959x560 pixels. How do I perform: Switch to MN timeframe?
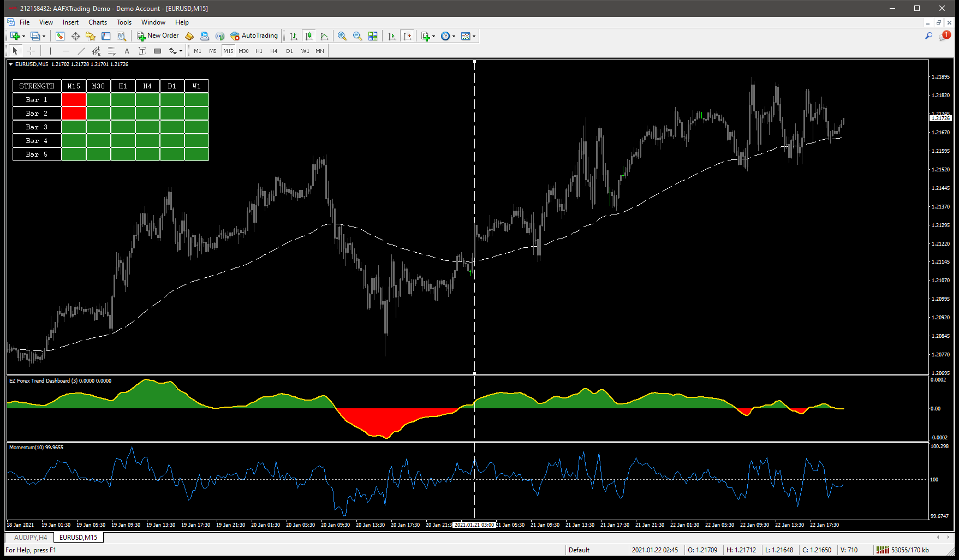point(320,51)
